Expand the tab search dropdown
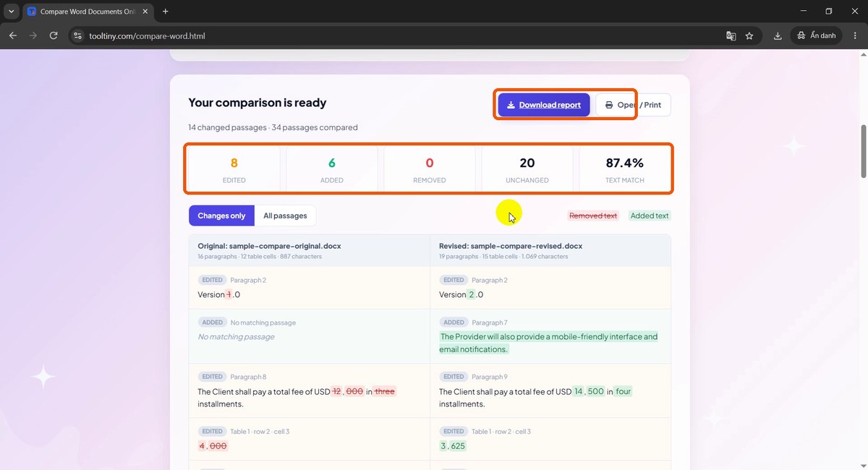Screen dimensions: 868x470 coord(12,12)
